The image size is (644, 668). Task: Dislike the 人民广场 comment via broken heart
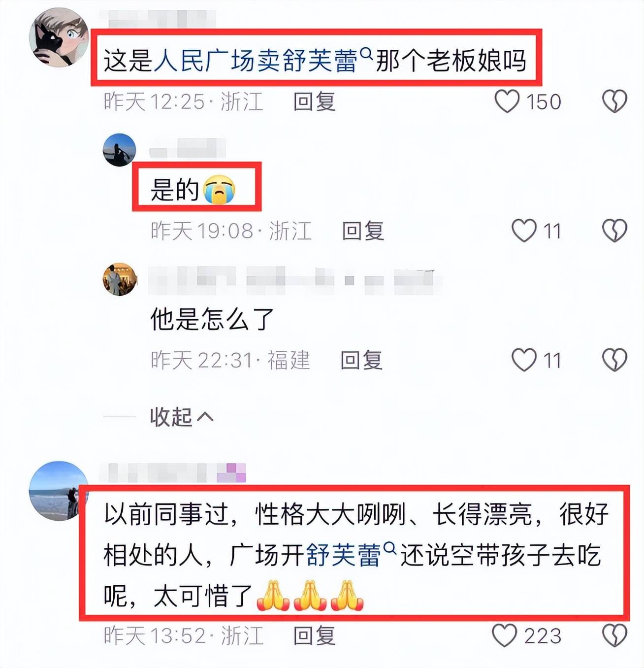[614, 101]
